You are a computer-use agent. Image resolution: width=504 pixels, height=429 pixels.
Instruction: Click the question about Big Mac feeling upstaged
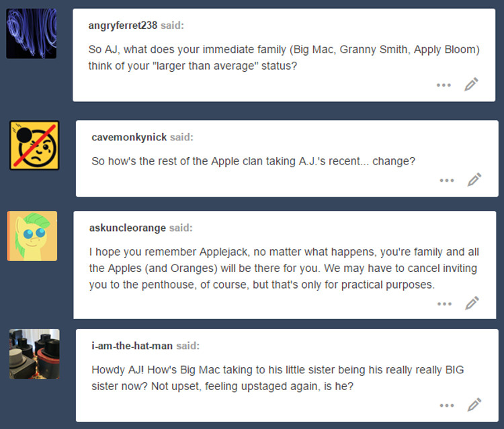coord(278,378)
